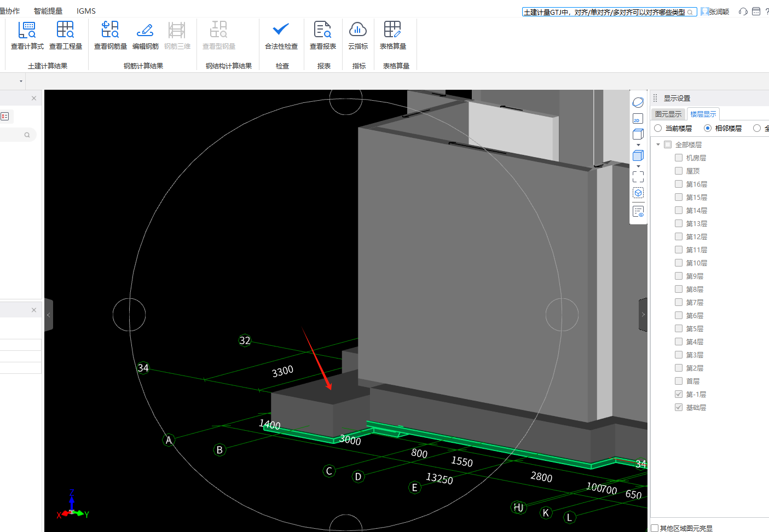Screen dimensions: 769x532
Task: Open 查看报表
Action: tap(323, 36)
